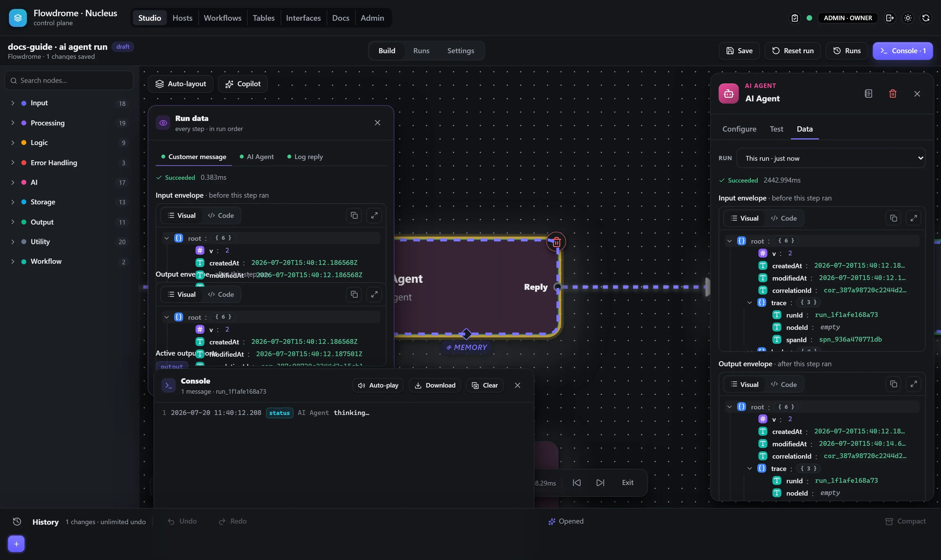
Task: Open the Workflows menu tab
Action: coord(222,18)
